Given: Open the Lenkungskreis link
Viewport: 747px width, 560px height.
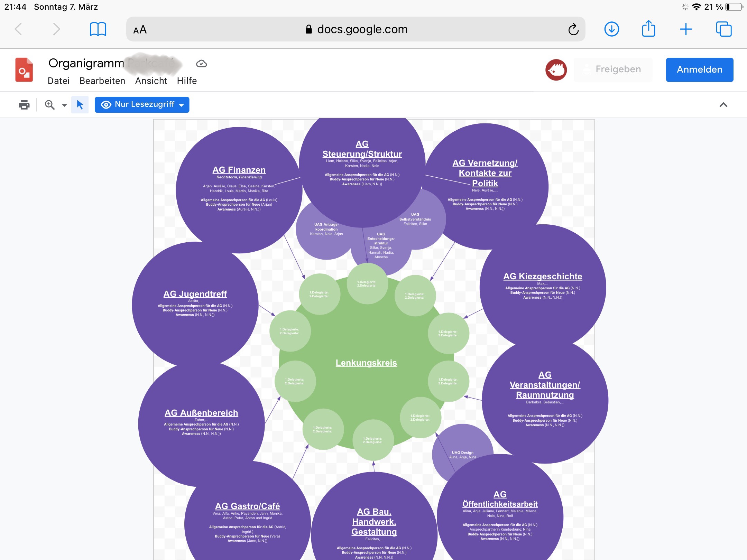Looking at the screenshot, I should 366,363.
